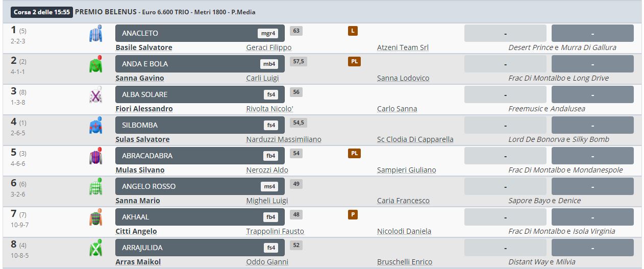Viewport: 644px width, 269px height.
Task: Click the Frac Di Montalbo sire link for Akhaal
Action: pos(537,231)
